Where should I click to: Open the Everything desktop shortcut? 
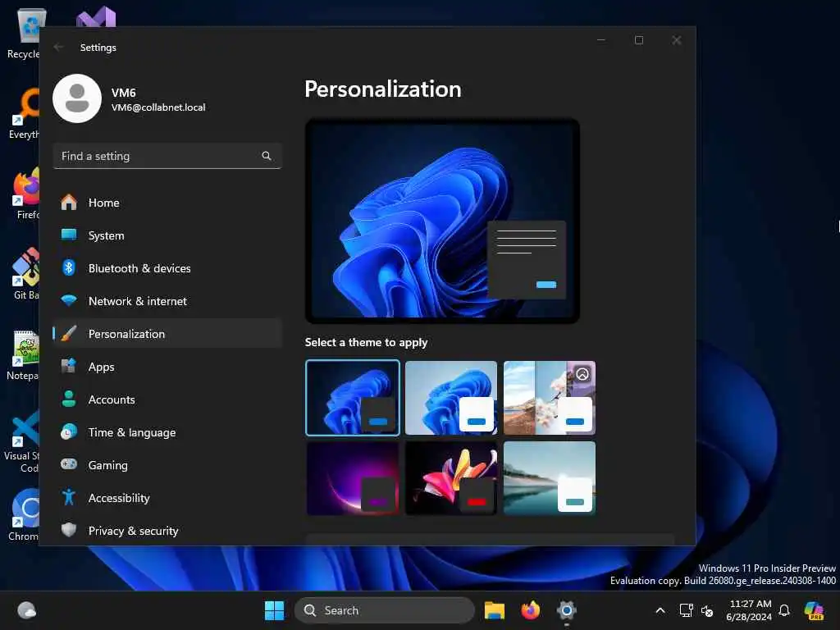(x=25, y=113)
